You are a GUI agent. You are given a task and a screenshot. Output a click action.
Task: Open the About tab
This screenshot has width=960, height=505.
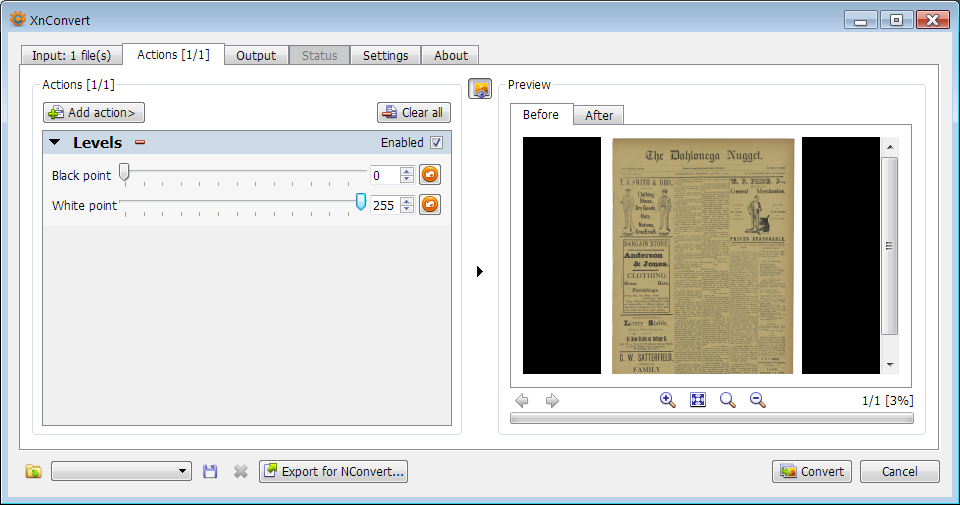click(451, 55)
